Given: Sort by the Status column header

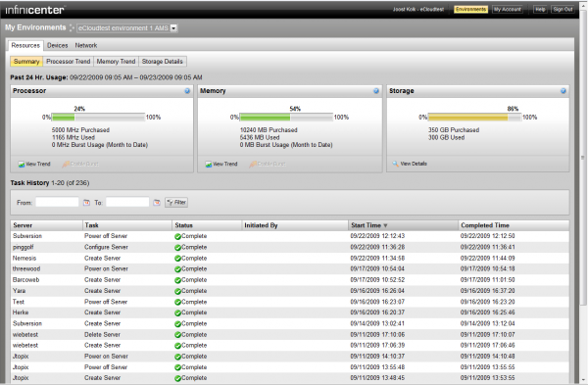Looking at the screenshot, I should click(x=207, y=225).
